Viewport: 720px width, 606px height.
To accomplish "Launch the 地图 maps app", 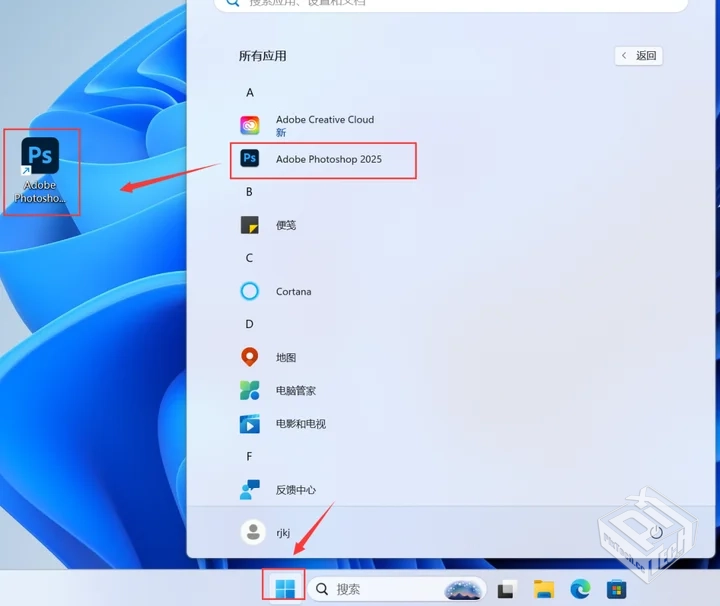I will (285, 357).
